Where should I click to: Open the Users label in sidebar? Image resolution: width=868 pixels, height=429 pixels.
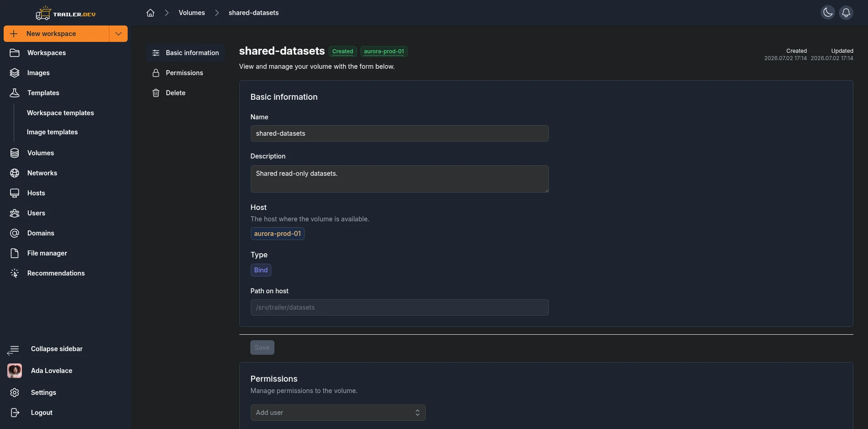[36, 213]
